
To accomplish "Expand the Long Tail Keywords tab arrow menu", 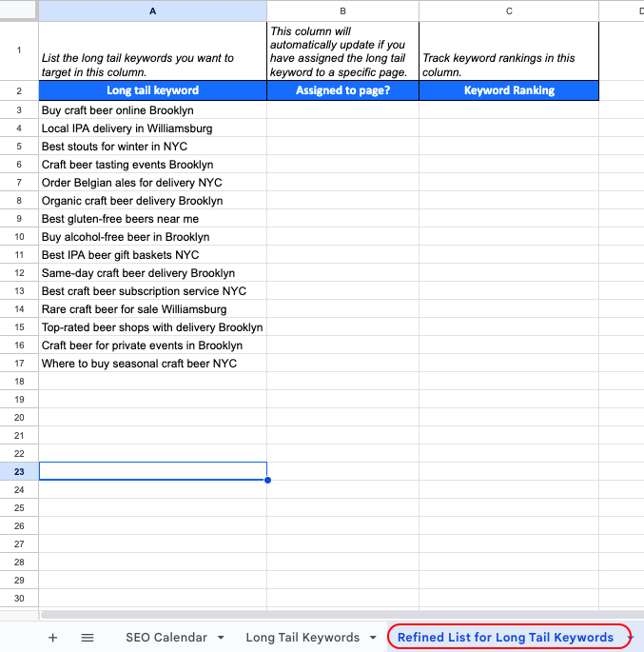I will [373, 638].
